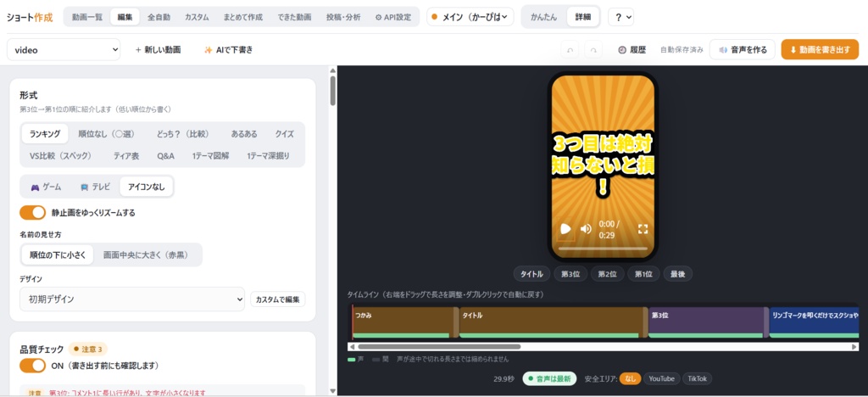Viewport: 868px width, 397px height.
Task: Jump to 第2位 scene chip
Action: 607,274
